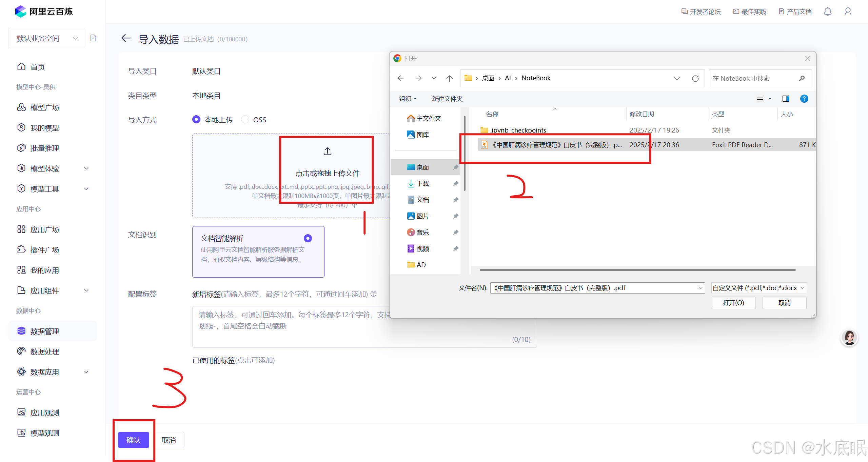Viewport: 868px width, 462px height.
Task: Open the assistant avatar chat icon
Action: 849,338
